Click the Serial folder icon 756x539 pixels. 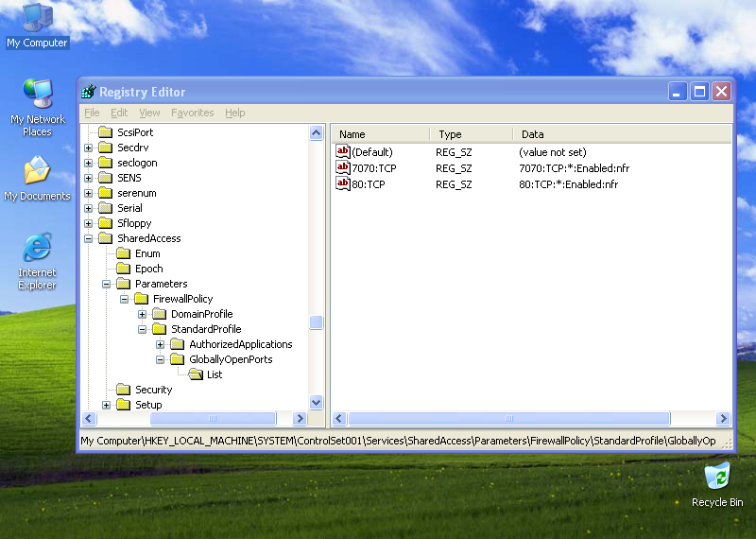click(x=106, y=208)
